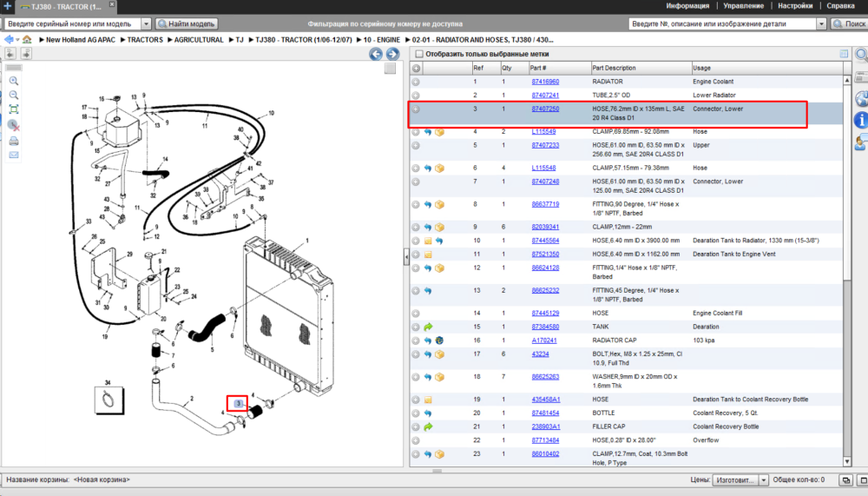Image resolution: width=868 pixels, height=496 pixels.
Task: Collapse the parts list panel splitter arrow
Action: pyautogui.click(x=406, y=257)
